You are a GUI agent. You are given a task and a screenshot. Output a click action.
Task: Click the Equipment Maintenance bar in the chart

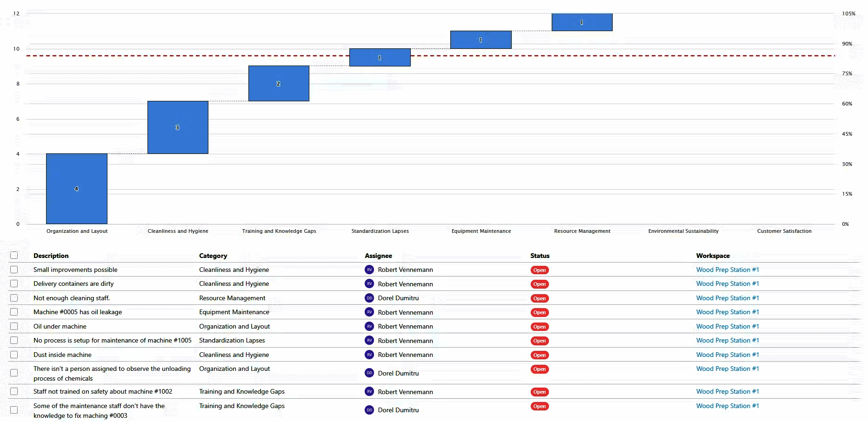point(481,40)
